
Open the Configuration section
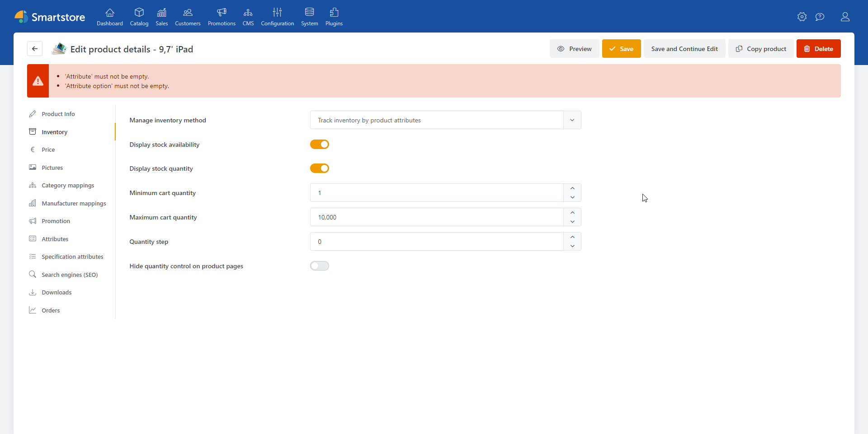277,17
